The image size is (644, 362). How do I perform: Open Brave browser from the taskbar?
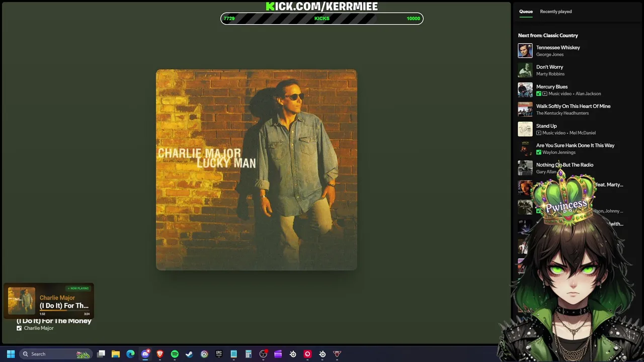(160, 354)
